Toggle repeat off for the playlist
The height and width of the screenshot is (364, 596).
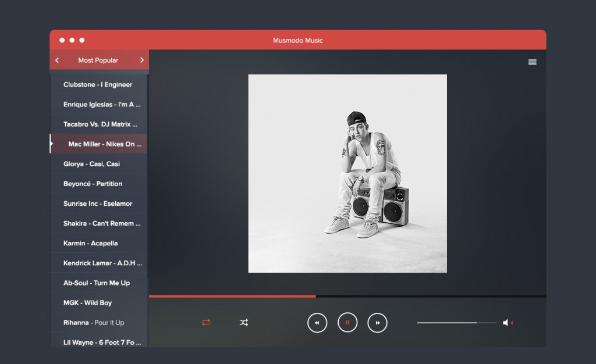coord(207,322)
